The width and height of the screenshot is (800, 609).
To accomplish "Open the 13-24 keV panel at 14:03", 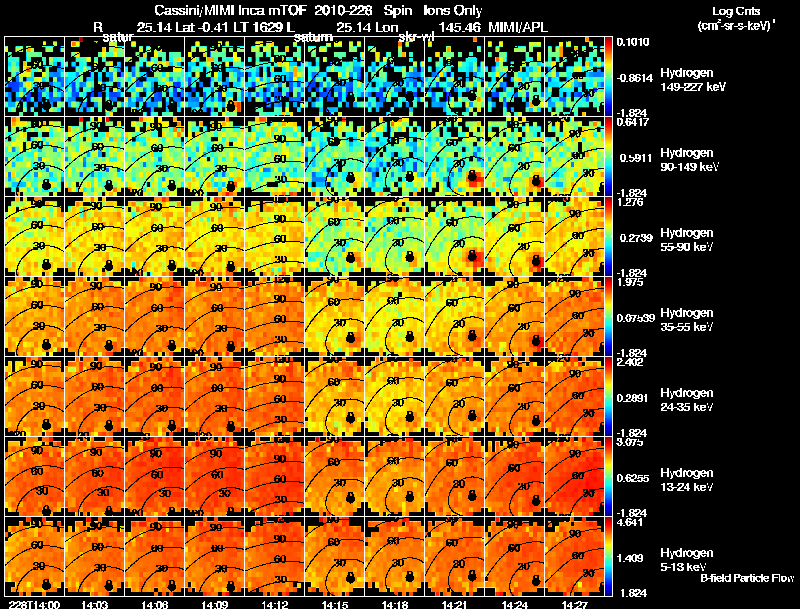I will tap(94, 477).
